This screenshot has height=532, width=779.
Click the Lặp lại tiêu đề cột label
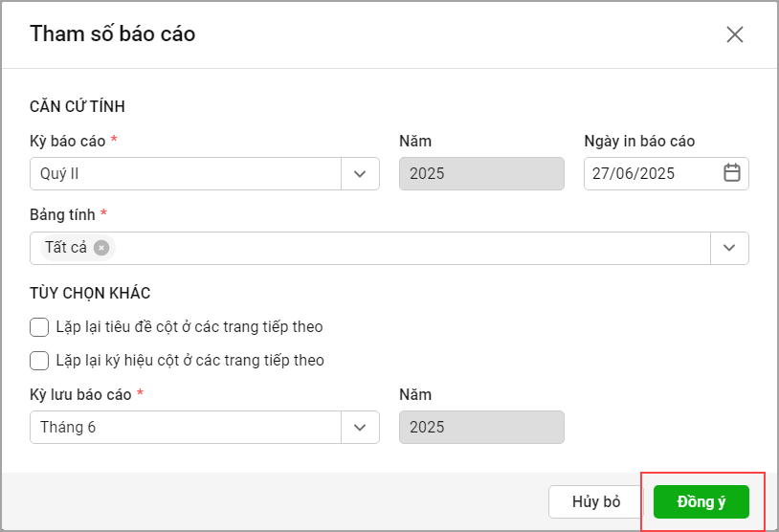coord(189,327)
